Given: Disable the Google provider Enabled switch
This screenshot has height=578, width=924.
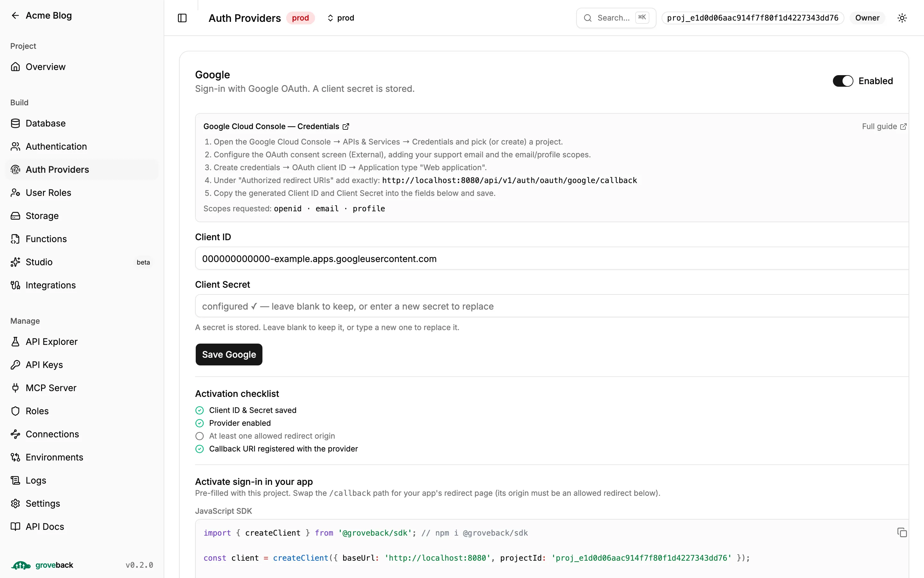Looking at the screenshot, I should [x=843, y=81].
